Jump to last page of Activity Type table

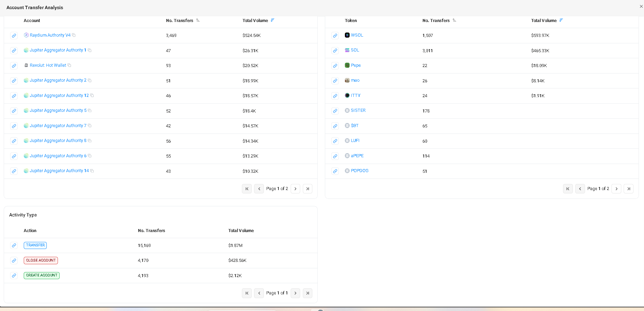click(x=308, y=293)
